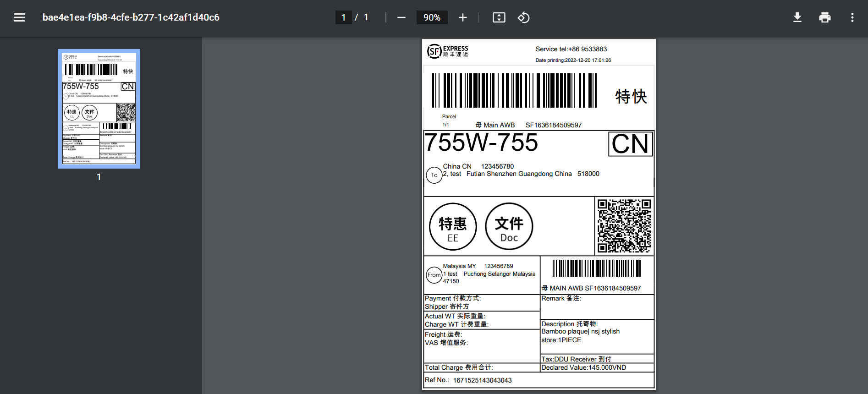This screenshot has width=868, height=394.
Task: Click the SF Express logo
Action: [x=448, y=51]
